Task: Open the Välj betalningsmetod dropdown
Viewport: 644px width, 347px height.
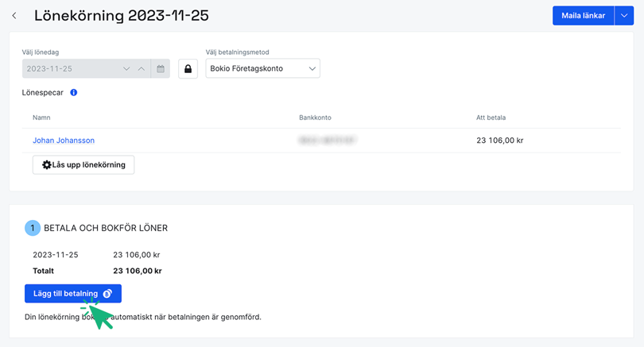Action: (262, 69)
